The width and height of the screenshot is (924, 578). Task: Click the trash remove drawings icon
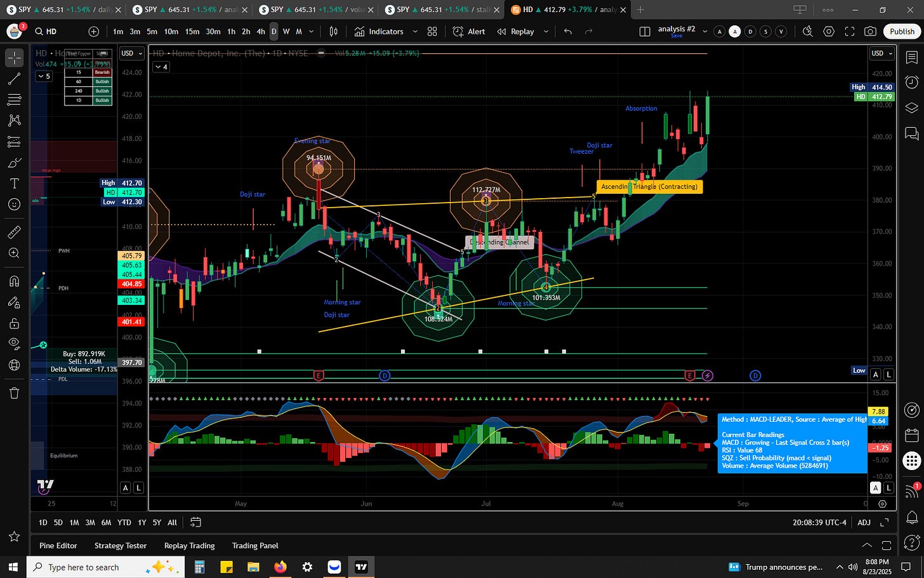click(x=14, y=393)
